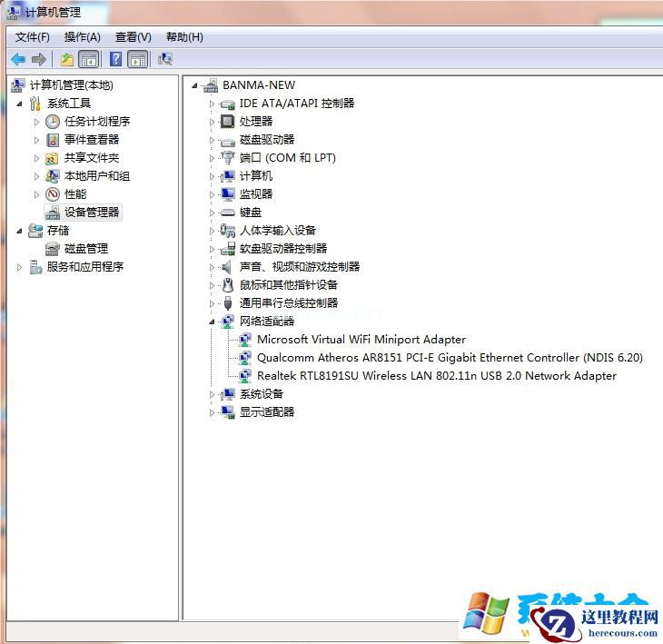Collapse the BANMA-NEW root node

point(194,86)
